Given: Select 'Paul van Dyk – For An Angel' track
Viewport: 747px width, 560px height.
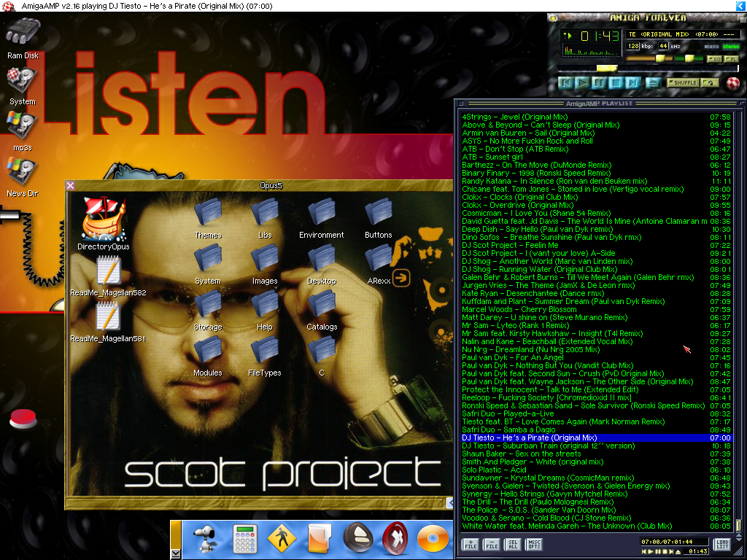Looking at the screenshot, I should click(x=596, y=357).
